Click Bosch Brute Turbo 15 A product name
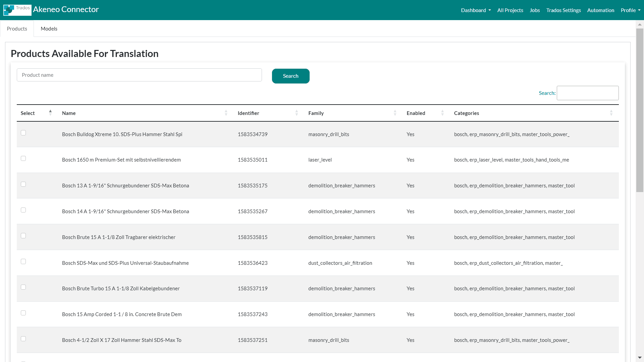This screenshot has width=644, height=362. [121, 289]
